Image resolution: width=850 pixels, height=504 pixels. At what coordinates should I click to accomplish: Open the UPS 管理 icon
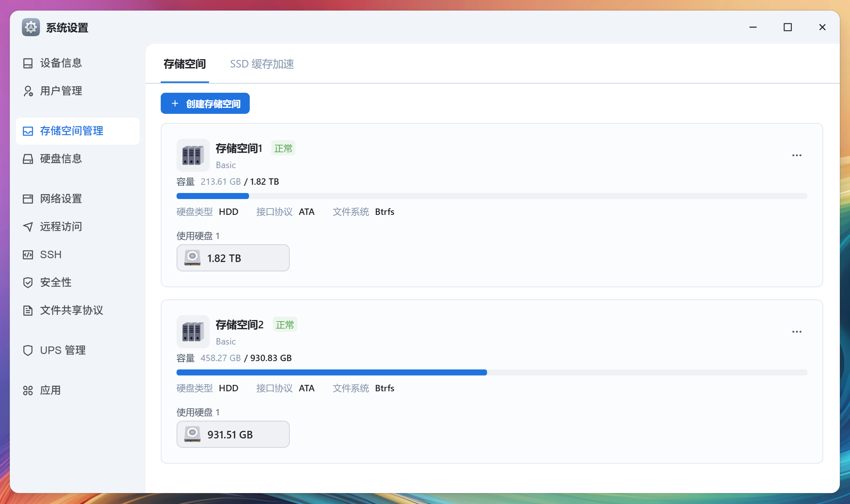[x=28, y=350]
